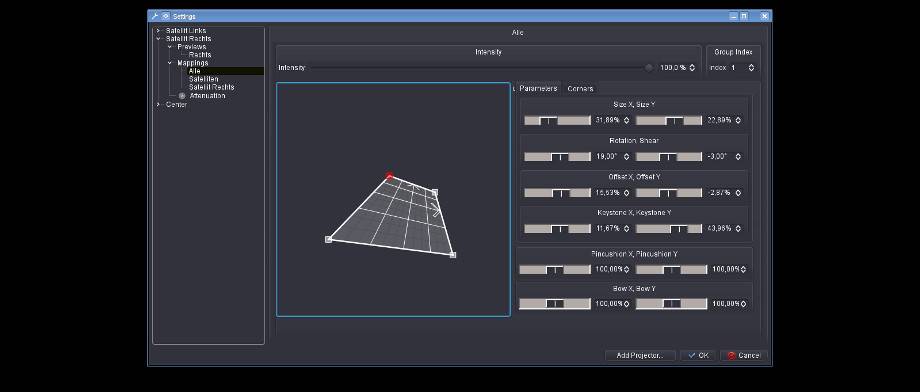
Task: Click the Pincushion Y 100,00% stepper
Action: click(x=744, y=269)
